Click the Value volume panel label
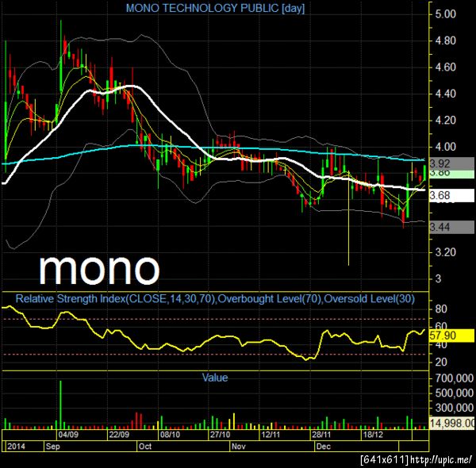This screenshot has width=476, height=468. click(x=215, y=378)
